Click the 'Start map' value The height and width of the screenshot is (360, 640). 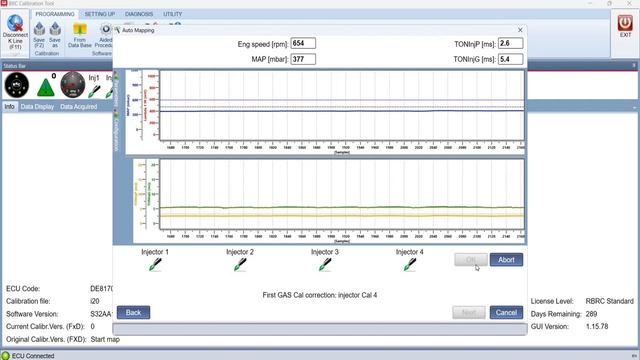105,339
